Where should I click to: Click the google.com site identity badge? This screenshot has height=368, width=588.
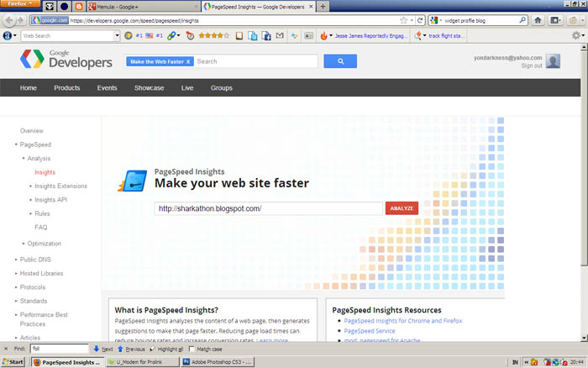click(50, 20)
